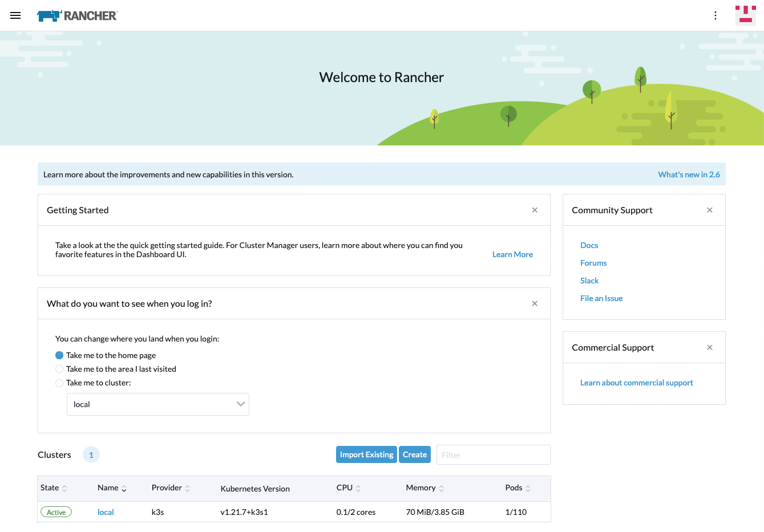The image size is (764, 532).
Task: Focus the clusters Filter field
Action: tap(494, 455)
